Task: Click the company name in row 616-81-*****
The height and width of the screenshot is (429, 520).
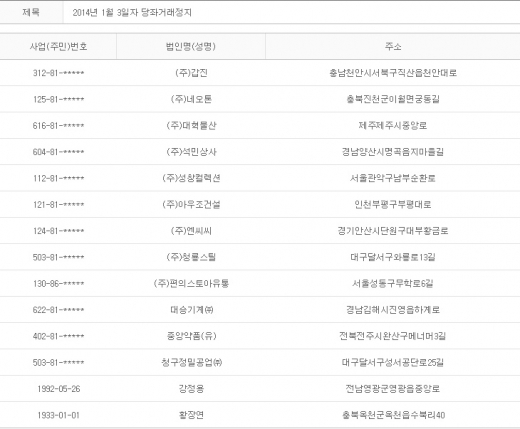Action: tap(191, 126)
